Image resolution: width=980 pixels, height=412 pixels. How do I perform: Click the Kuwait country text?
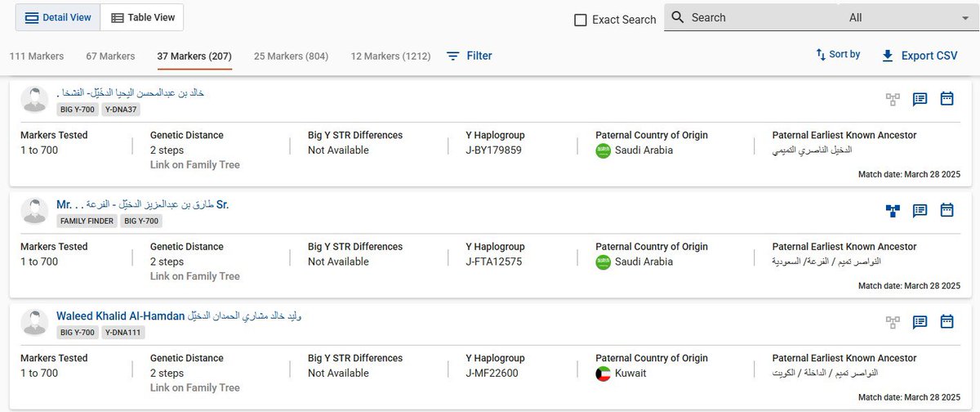point(631,374)
